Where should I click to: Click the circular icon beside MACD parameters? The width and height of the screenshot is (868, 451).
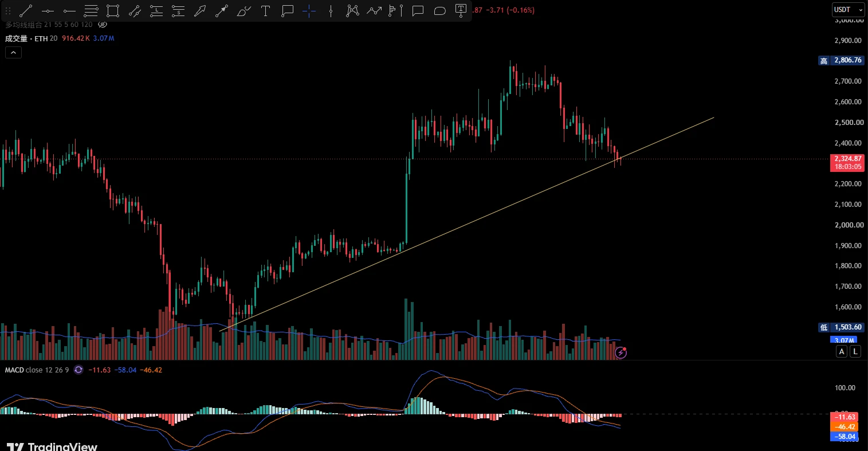pyautogui.click(x=78, y=370)
